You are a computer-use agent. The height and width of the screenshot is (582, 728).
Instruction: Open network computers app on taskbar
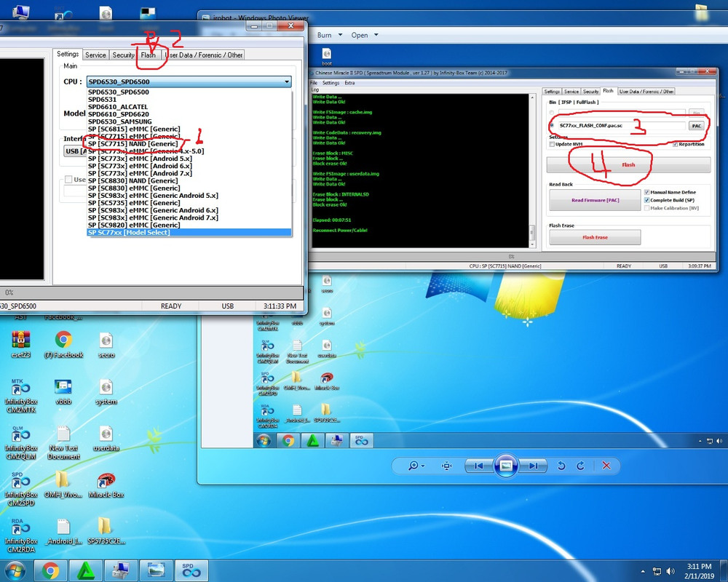[121, 570]
